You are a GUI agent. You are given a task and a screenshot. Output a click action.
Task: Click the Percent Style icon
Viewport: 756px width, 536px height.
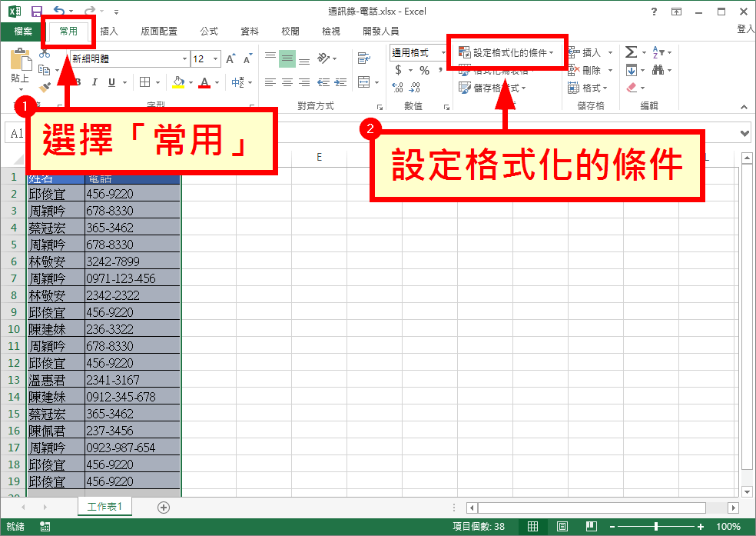tap(424, 71)
